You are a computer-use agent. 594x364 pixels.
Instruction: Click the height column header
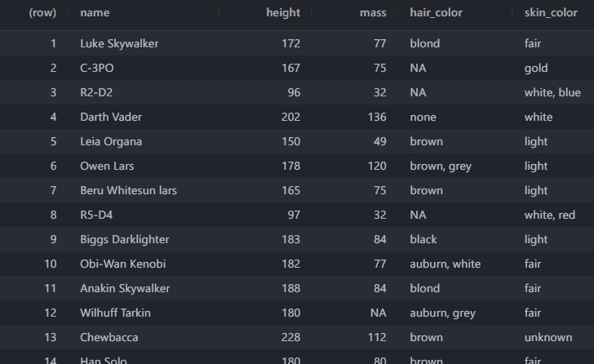282,12
